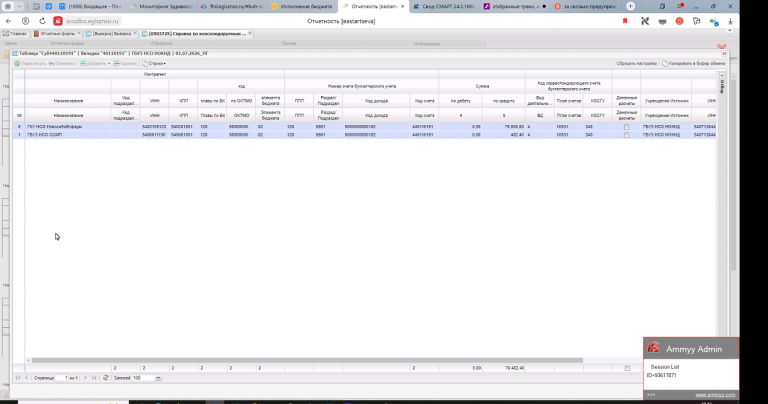Click Копировать в буфер обмена copy icon
768x404 pixels.
[665, 64]
